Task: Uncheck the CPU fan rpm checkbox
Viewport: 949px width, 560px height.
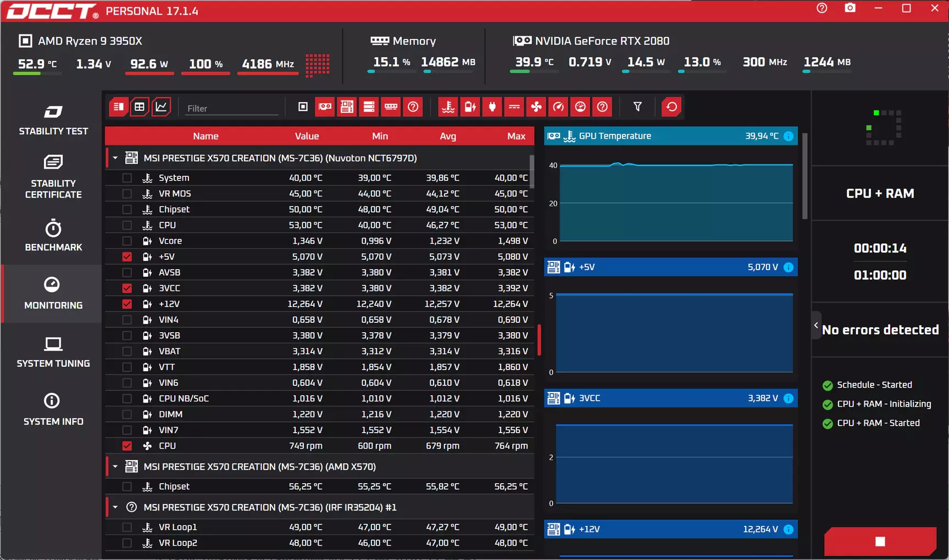Action: pyautogui.click(x=127, y=446)
